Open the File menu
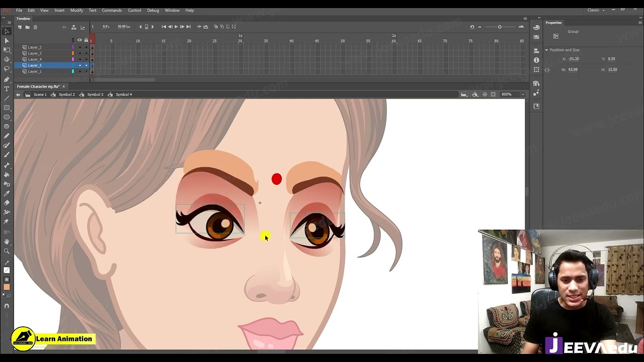Viewport: 644px width, 362px height. click(19, 10)
